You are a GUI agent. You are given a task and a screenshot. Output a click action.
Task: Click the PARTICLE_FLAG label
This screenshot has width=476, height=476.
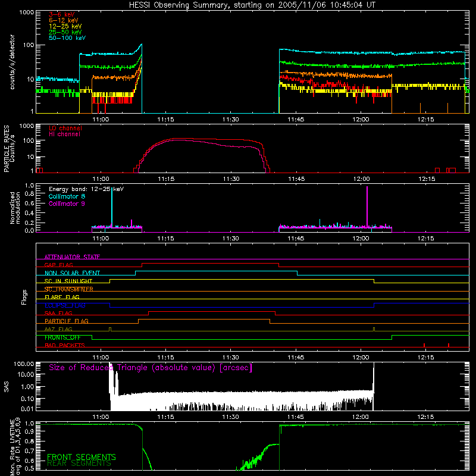(67, 321)
